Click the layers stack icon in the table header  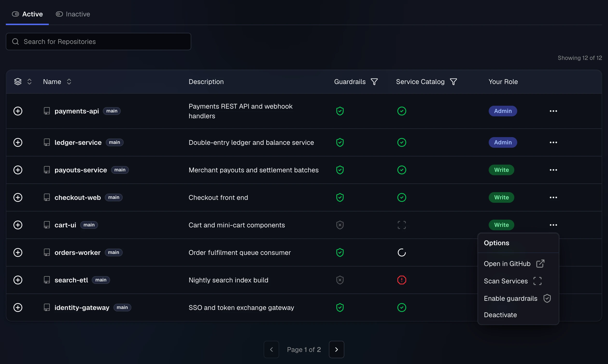pyautogui.click(x=18, y=82)
